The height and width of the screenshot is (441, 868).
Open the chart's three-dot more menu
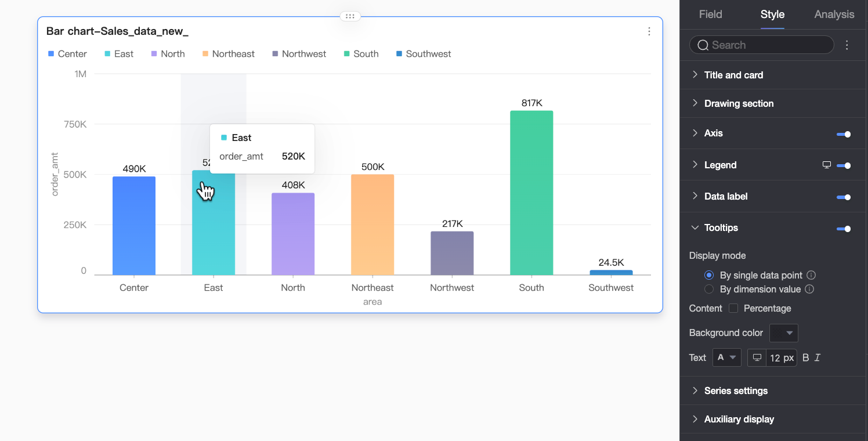(x=649, y=31)
